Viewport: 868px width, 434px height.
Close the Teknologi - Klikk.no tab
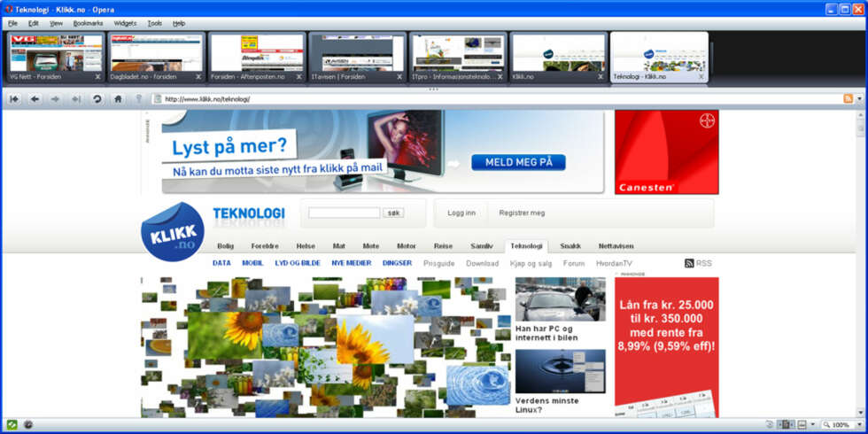pos(701,77)
